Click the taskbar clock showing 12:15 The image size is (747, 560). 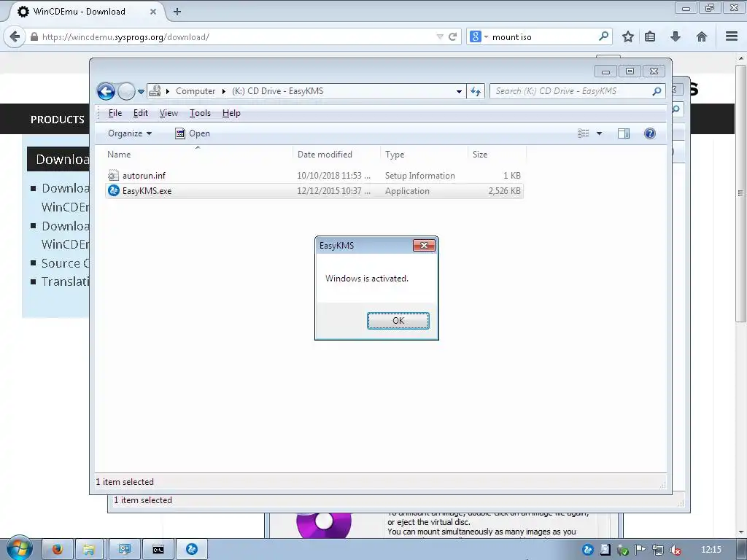point(711,550)
